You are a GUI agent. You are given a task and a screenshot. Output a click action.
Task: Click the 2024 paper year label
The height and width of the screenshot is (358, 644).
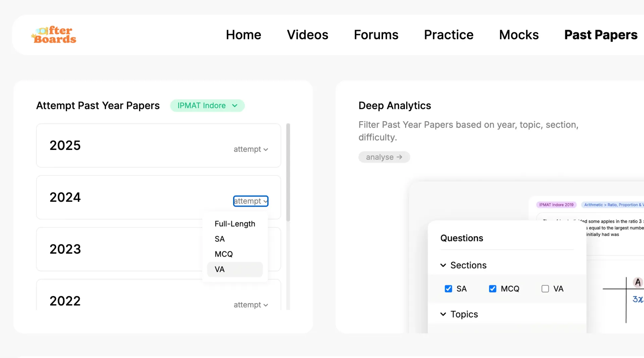[65, 197]
